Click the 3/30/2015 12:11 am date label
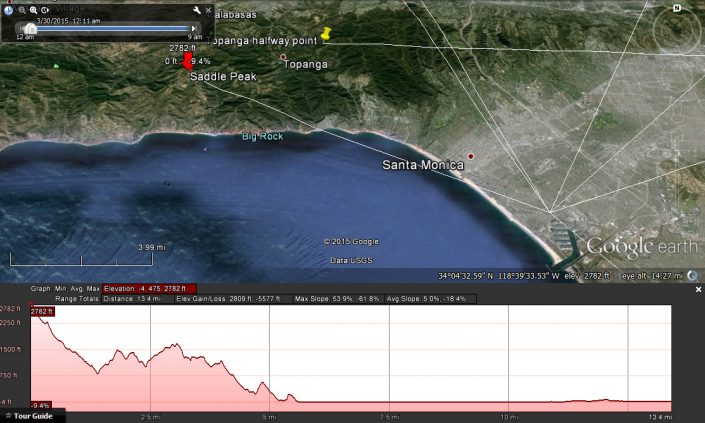This screenshot has width=705, height=423. pos(68,21)
